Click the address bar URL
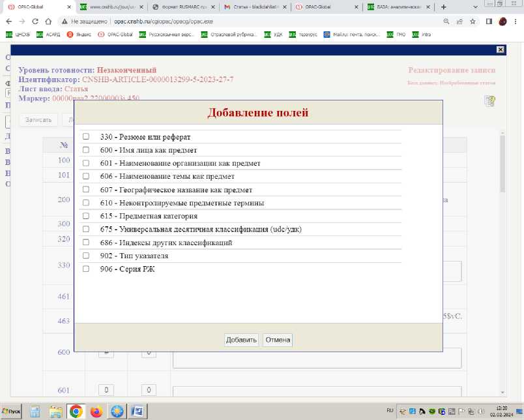This screenshot has height=420, width=524. coord(164,22)
